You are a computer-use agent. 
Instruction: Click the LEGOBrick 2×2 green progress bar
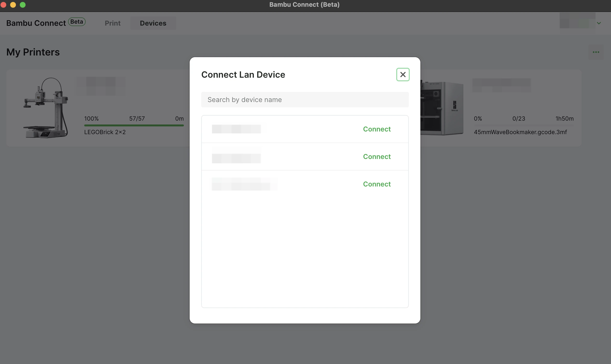(x=134, y=125)
